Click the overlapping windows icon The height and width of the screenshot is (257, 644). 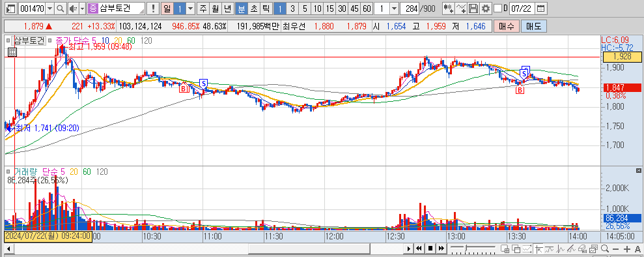point(516,249)
